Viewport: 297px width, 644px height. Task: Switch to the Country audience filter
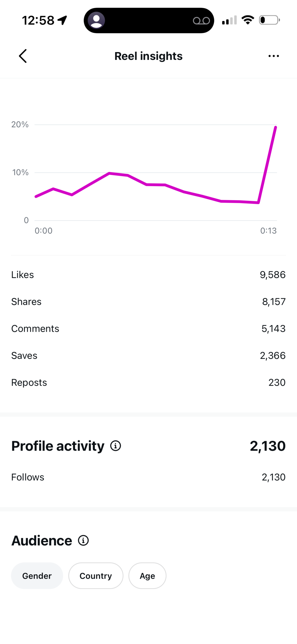96,576
